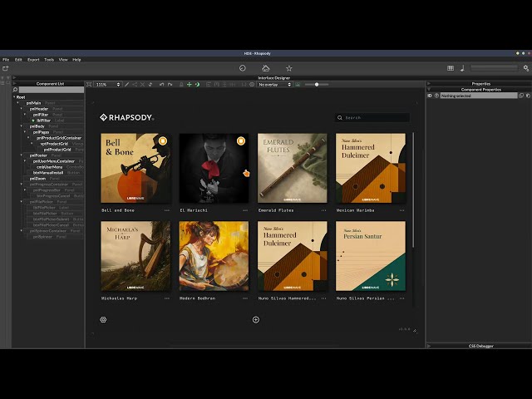This screenshot has width=532, height=399.
Task: Click the redo arrow in Interface Designer
Action: pyautogui.click(x=170, y=85)
